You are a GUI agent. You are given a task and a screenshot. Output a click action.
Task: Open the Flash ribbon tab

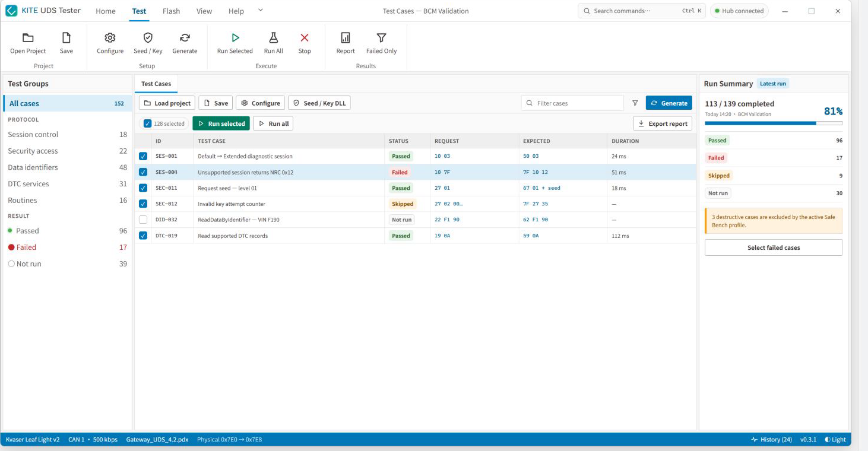[171, 11]
